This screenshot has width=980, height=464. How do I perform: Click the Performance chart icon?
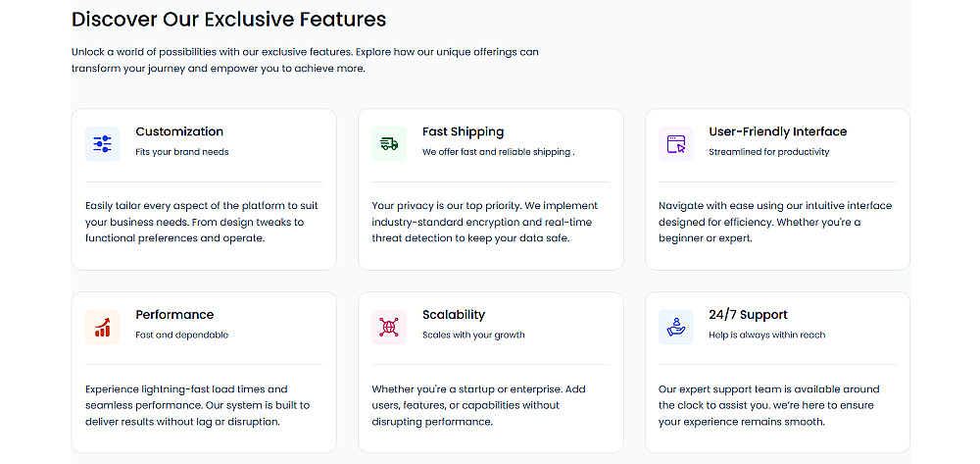point(102,327)
